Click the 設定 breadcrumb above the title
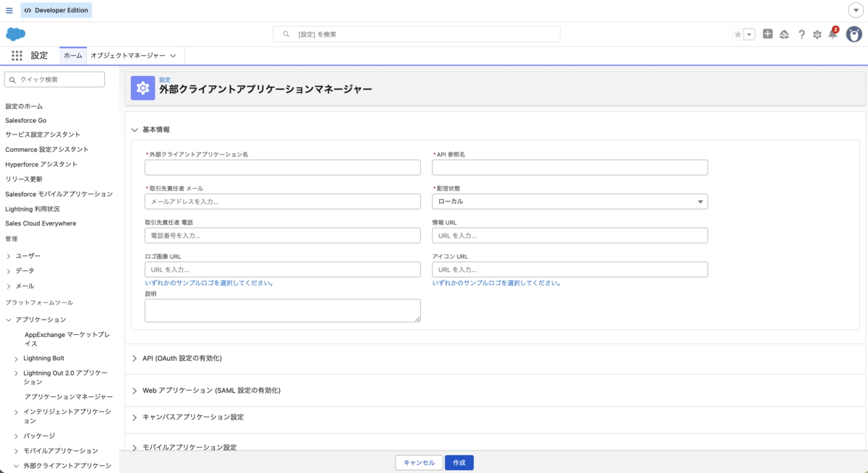This screenshot has height=473, width=868. pyautogui.click(x=165, y=80)
